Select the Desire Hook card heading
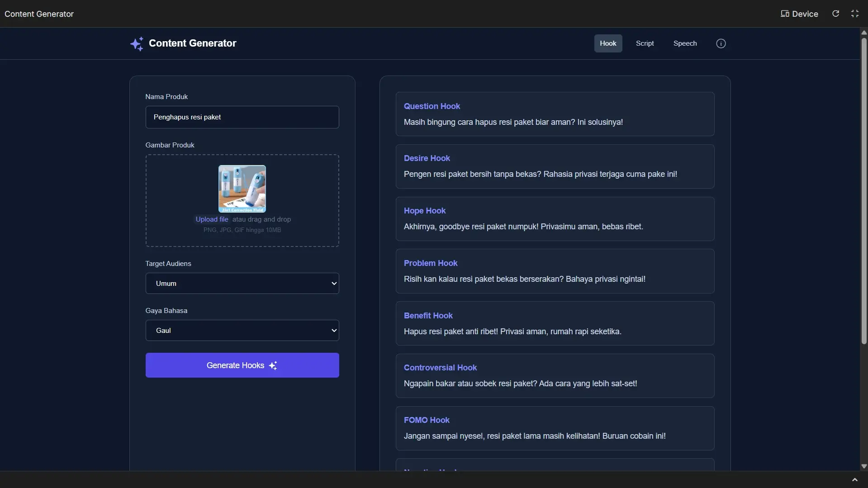This screenshot has height=488, width=868. pos(427,158)
